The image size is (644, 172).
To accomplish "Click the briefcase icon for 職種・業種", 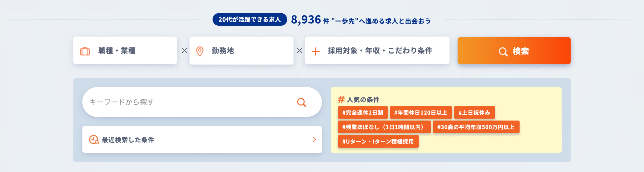I will (x=85, y=51).
